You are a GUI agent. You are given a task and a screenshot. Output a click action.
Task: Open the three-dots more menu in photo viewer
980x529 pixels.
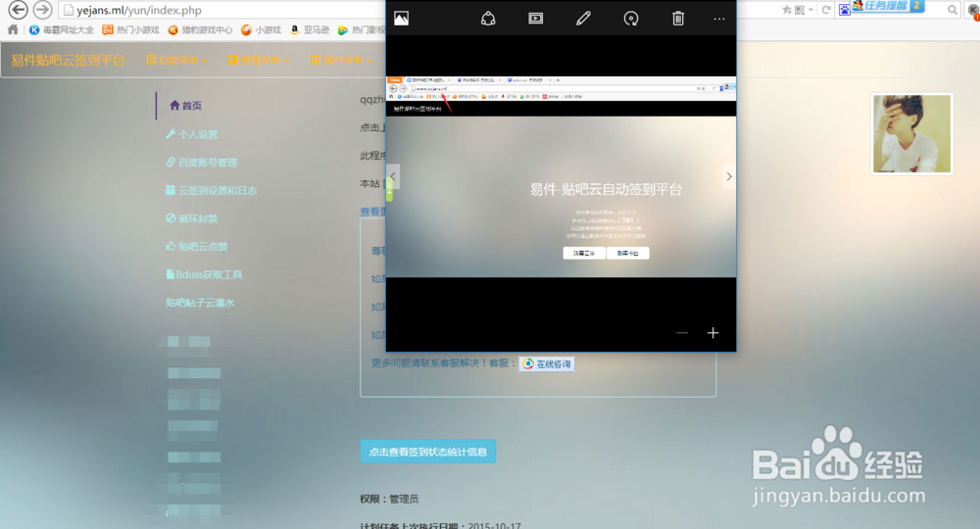[x=719, y=19]
